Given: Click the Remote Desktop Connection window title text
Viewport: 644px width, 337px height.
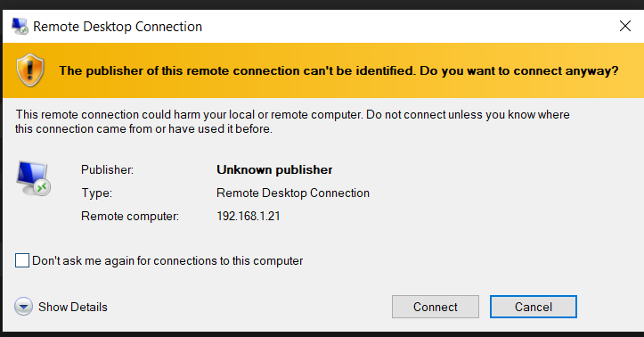Looking at the screenshot, I should (x=118, y=27).
